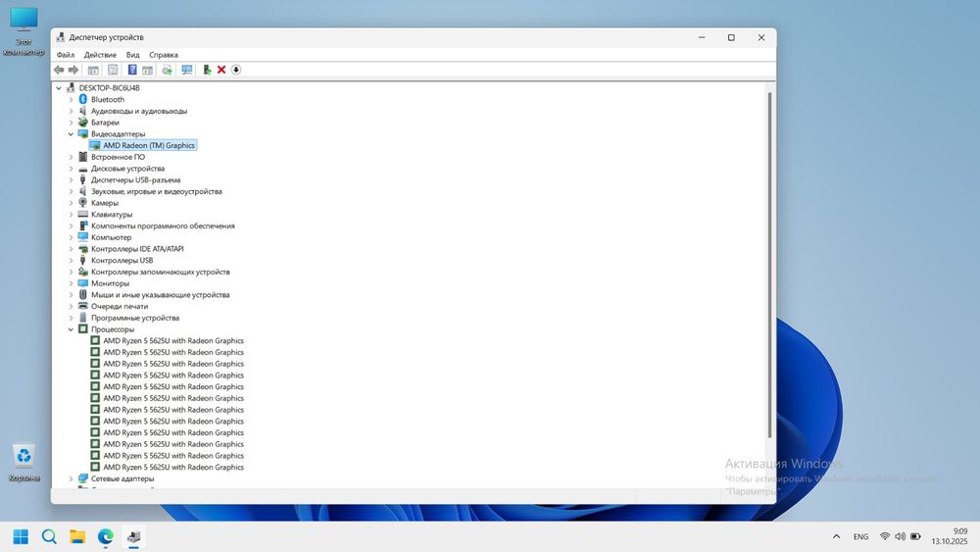Open the Recycle Bin (Корзина) desktop icon

point(24,463)
